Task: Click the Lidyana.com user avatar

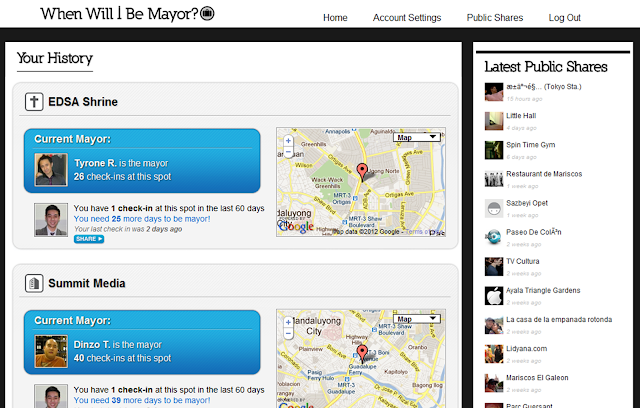Action: 494,354
